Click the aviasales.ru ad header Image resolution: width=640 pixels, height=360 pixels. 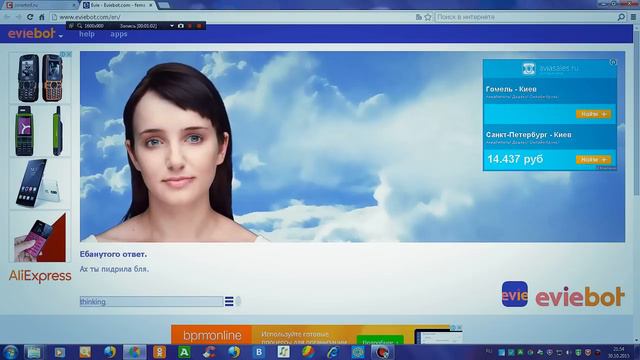550,68
